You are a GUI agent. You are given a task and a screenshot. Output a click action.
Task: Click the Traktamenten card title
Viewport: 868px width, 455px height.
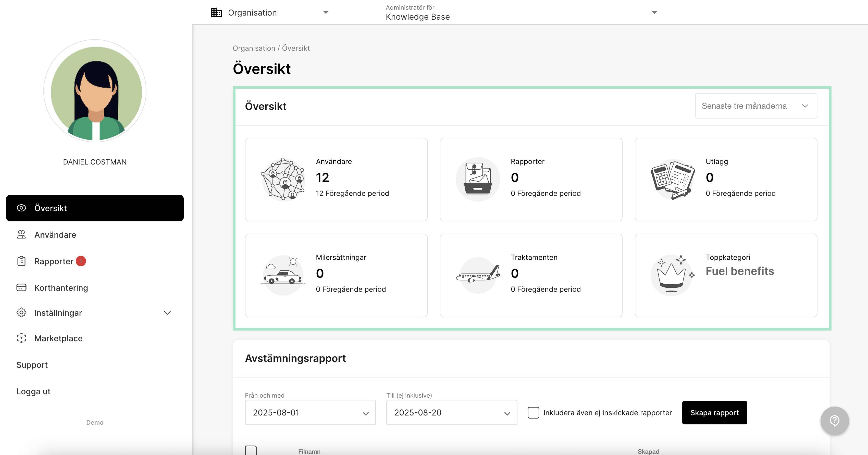534,257
